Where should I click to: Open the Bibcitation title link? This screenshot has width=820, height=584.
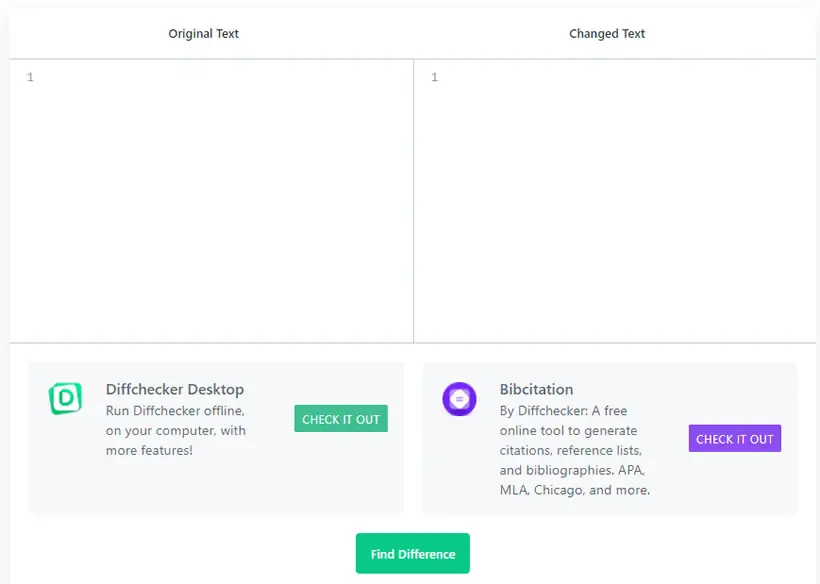[537, 390]
